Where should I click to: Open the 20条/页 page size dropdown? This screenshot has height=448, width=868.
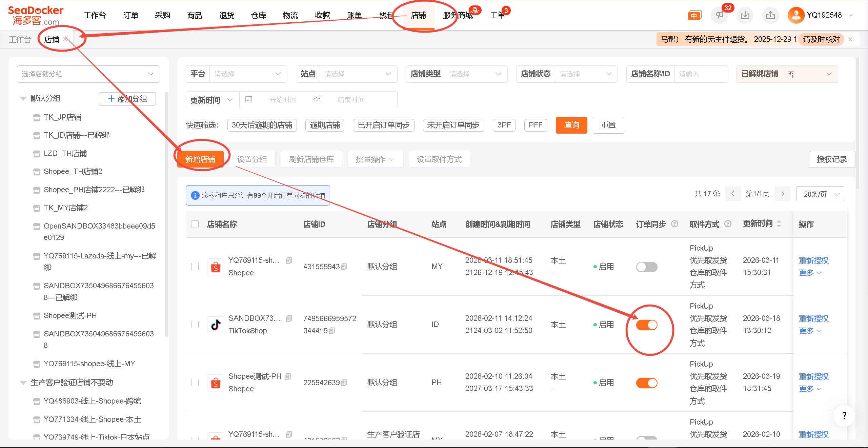click(x=820, y=194)
